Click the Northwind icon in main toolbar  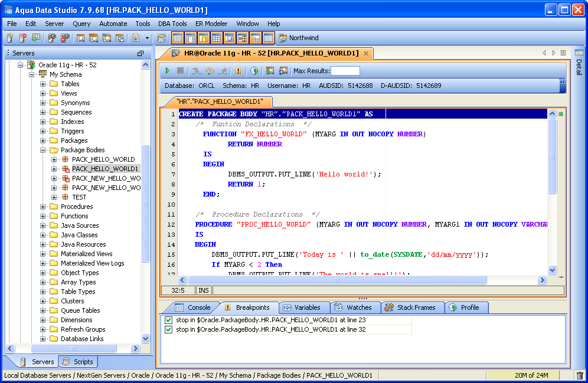[x=283, y=38]
